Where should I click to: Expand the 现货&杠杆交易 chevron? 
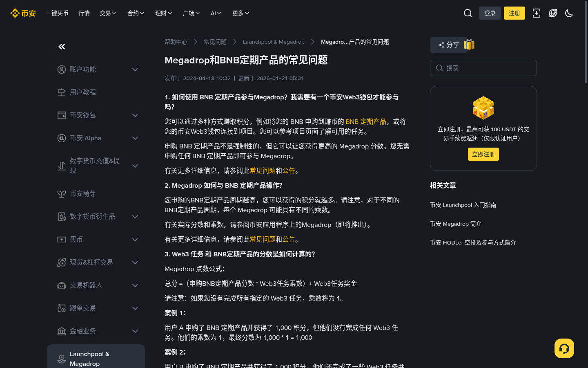[135, 263]
